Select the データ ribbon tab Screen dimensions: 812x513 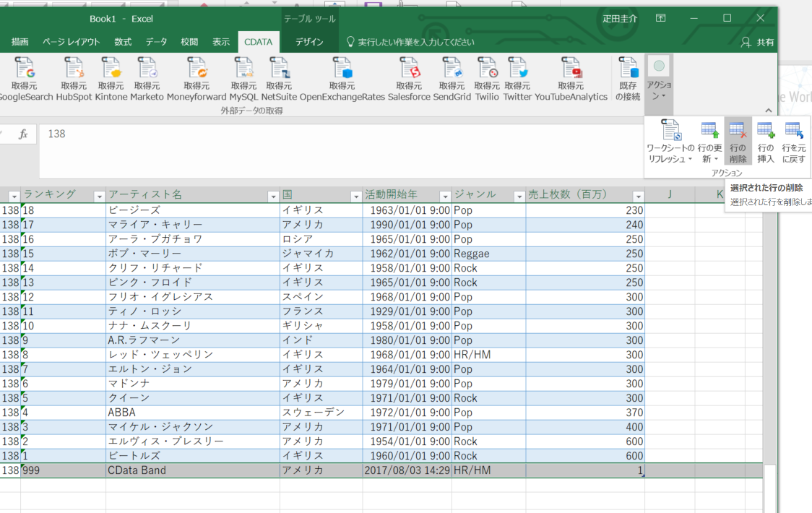coord(156,41)
